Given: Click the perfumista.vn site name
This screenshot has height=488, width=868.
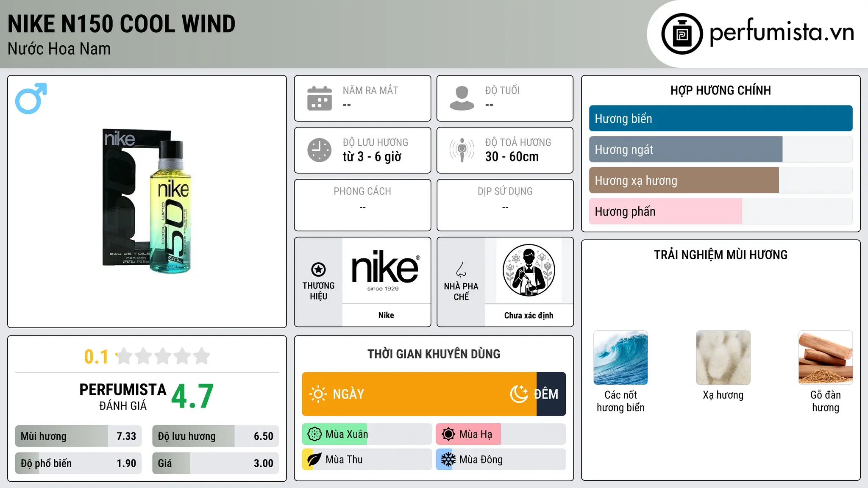Looking at the screenshot, I should click(782, 32).
